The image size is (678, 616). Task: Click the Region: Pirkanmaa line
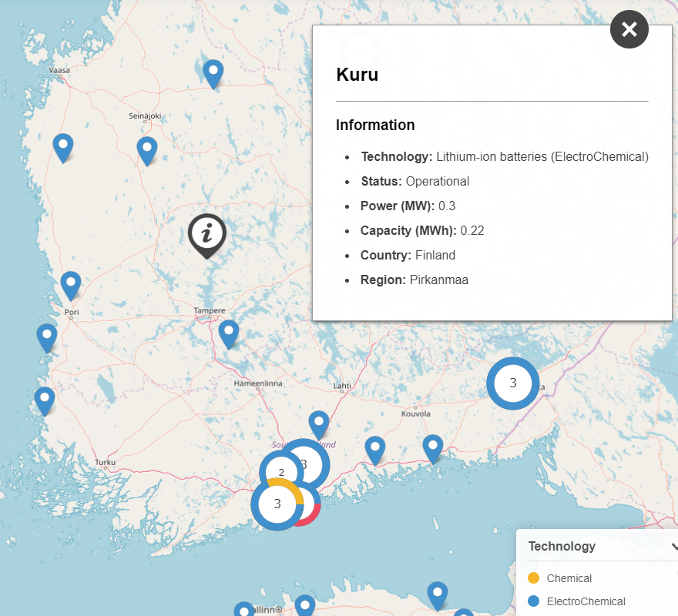click(415, 280)
